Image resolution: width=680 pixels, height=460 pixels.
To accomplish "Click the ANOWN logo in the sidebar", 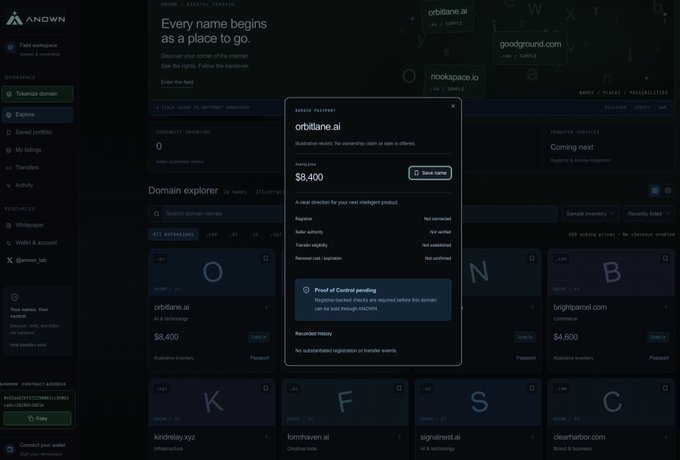I will click(x=36, y=19).
